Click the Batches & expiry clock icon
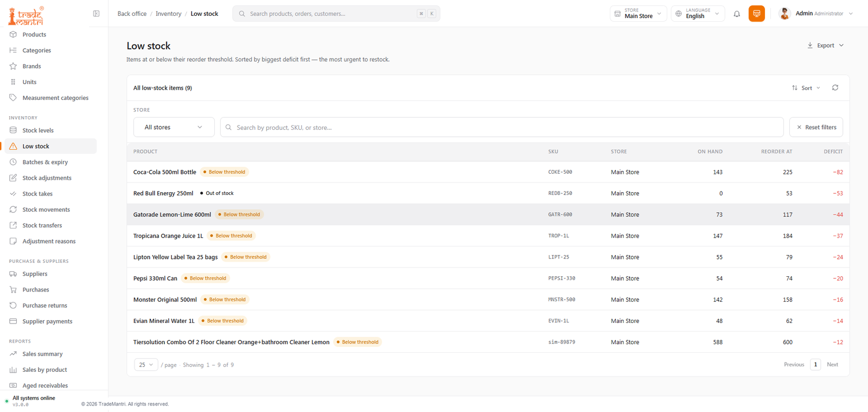 [x=13, y=162]
